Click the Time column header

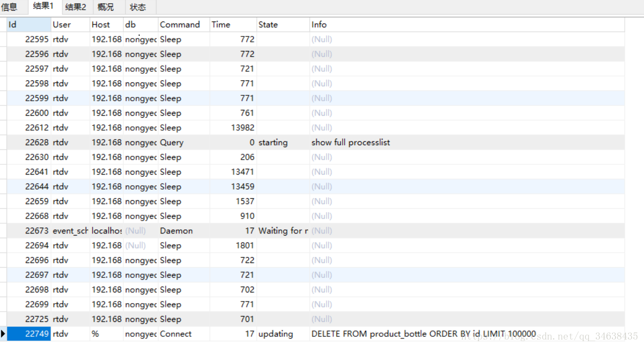coord(233,25)
